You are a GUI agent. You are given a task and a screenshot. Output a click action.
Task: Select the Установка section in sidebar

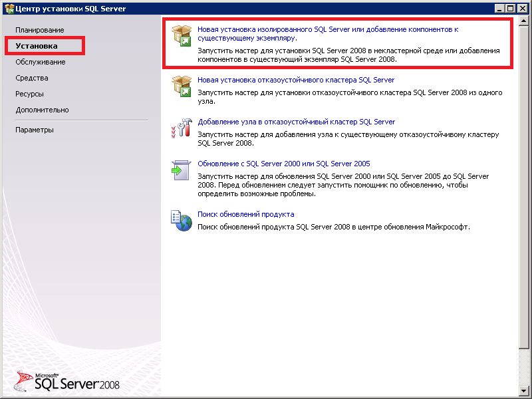tap(37, 46)
